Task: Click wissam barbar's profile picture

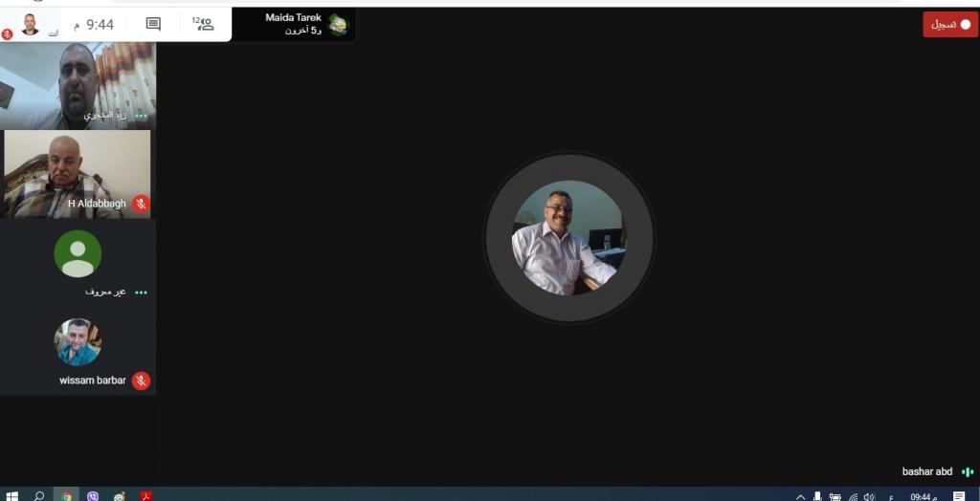Action: click(x=78, y=342)
